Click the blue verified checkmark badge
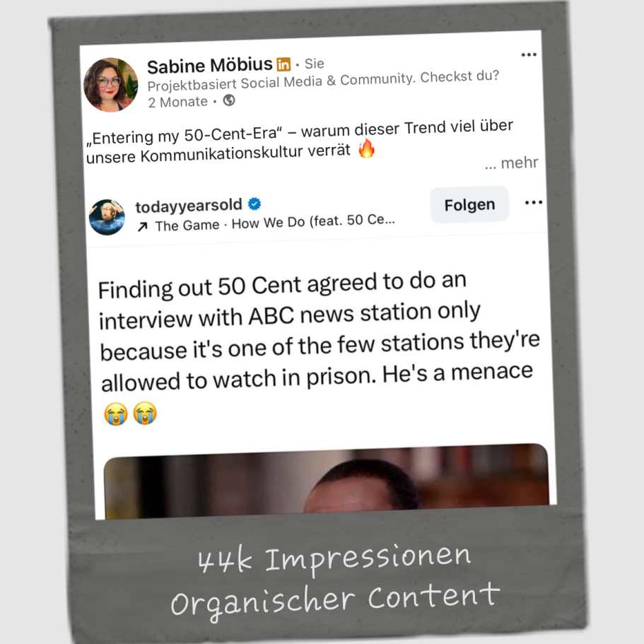This screenshot has height=644, width=644. pos(254,204)
